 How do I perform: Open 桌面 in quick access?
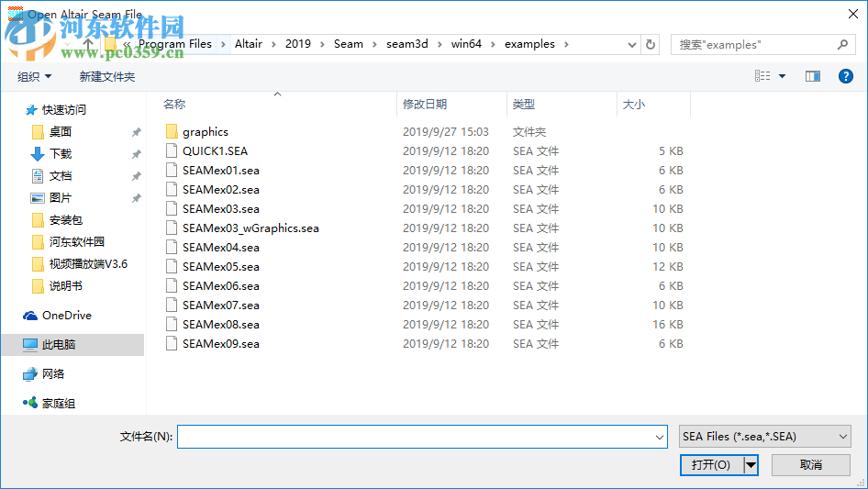click(x=60, y=132)
